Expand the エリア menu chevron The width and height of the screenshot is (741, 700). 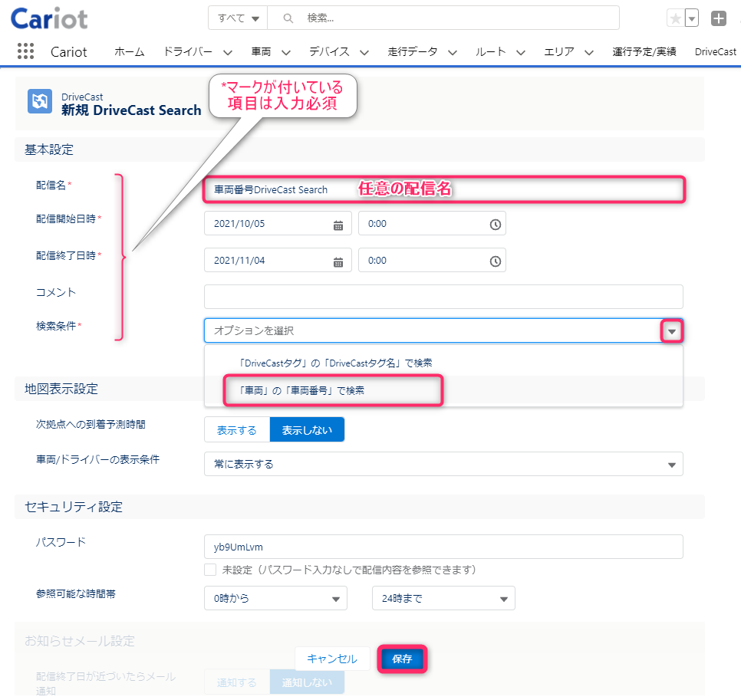[588, 52]
